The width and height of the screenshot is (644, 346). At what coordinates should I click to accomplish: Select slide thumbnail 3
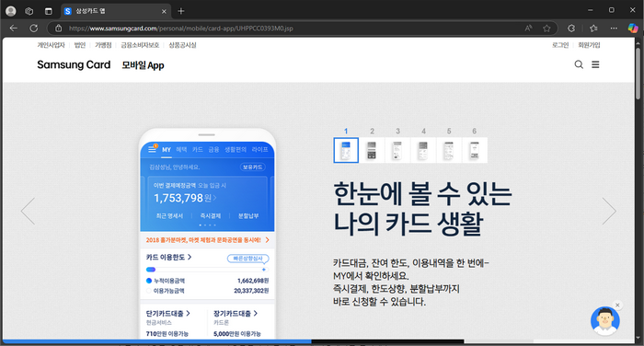pyautogui.click(x=397, y=150)
